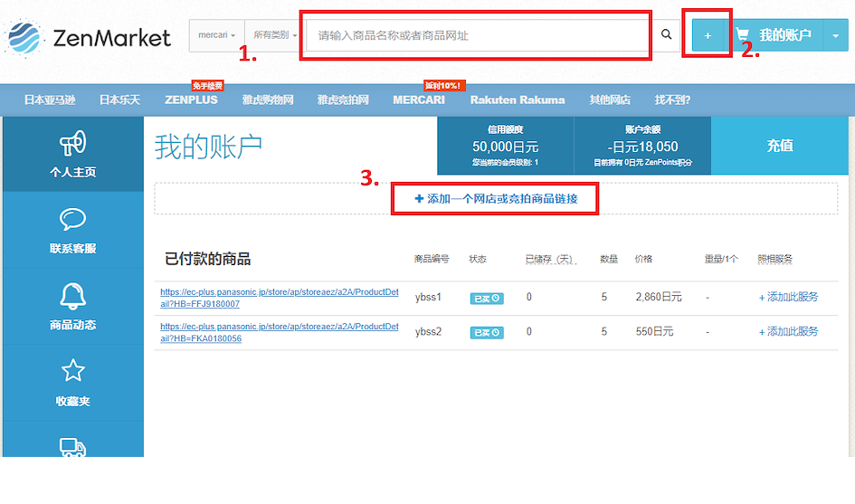Open the Panasonic link ending FKA0180056
Viewport: 855px width, 504px height.
click(280, 332)
